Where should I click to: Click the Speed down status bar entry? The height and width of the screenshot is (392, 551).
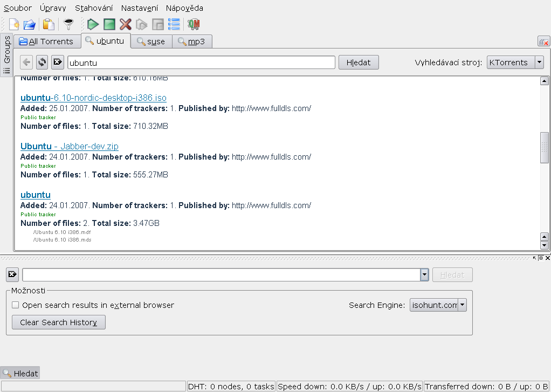[350, 387]
